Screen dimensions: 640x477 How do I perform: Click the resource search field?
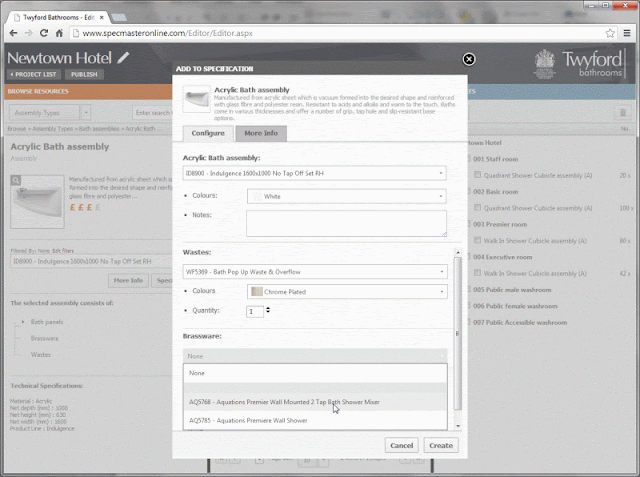(153, 112)
